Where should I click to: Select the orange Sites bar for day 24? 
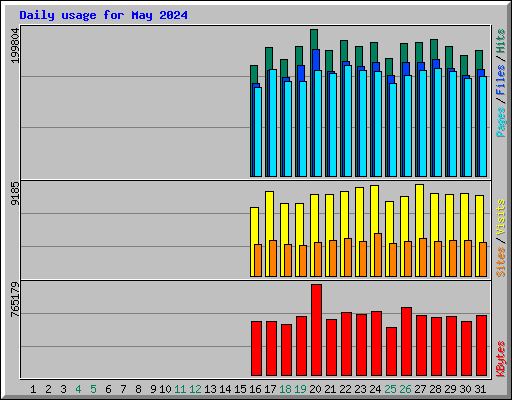click(378, 255)
